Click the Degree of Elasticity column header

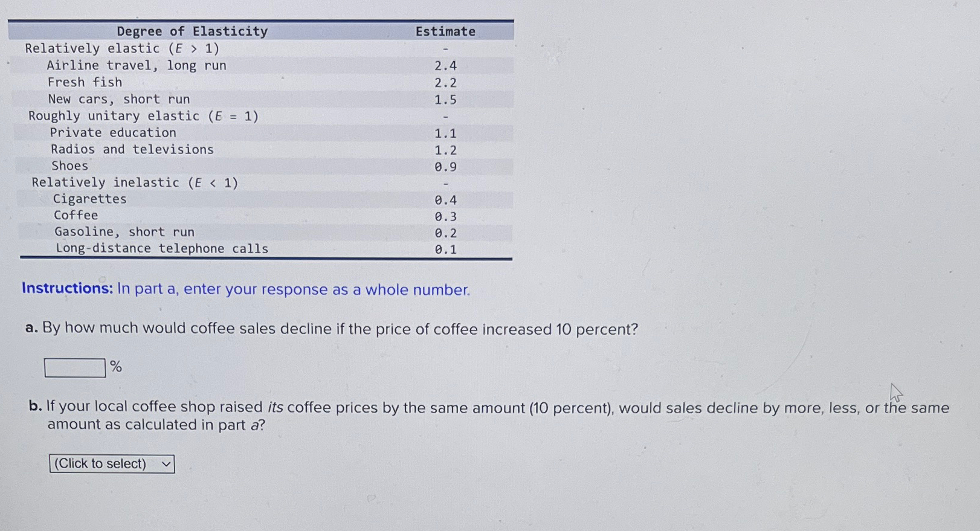click(x=192, y=31)
